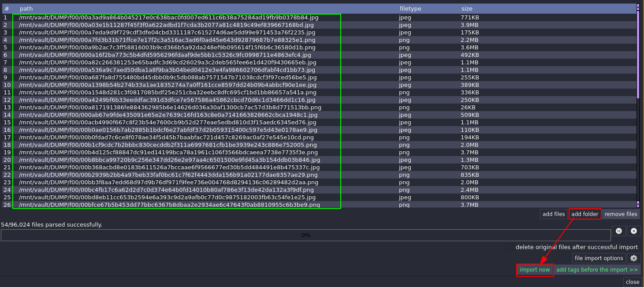644x287 pixels.
Task: Open file import options
Action: (599, 258)
